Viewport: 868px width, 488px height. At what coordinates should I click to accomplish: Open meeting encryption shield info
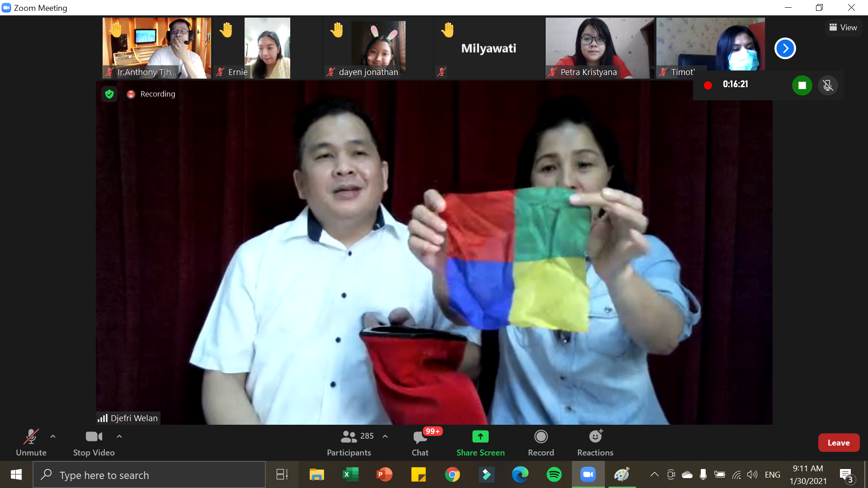pos(109,94)
